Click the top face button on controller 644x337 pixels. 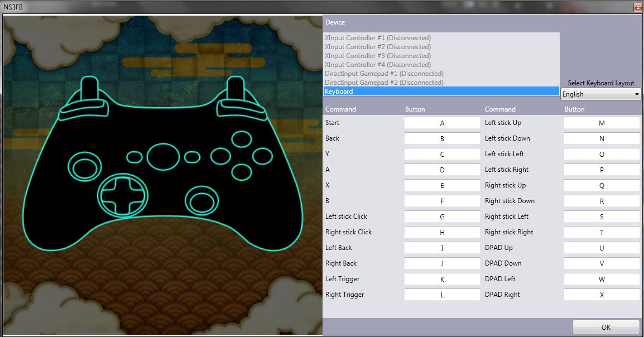click(241, 138)
